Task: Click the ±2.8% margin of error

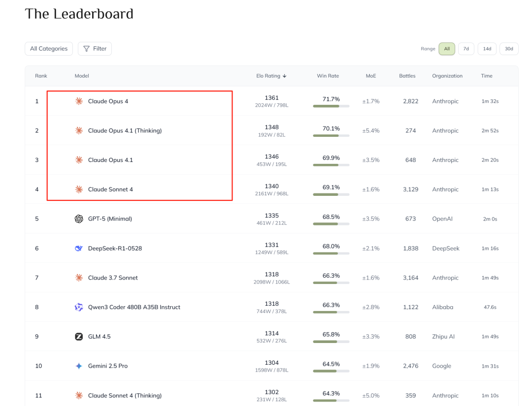Action: [x=371, y=308]
